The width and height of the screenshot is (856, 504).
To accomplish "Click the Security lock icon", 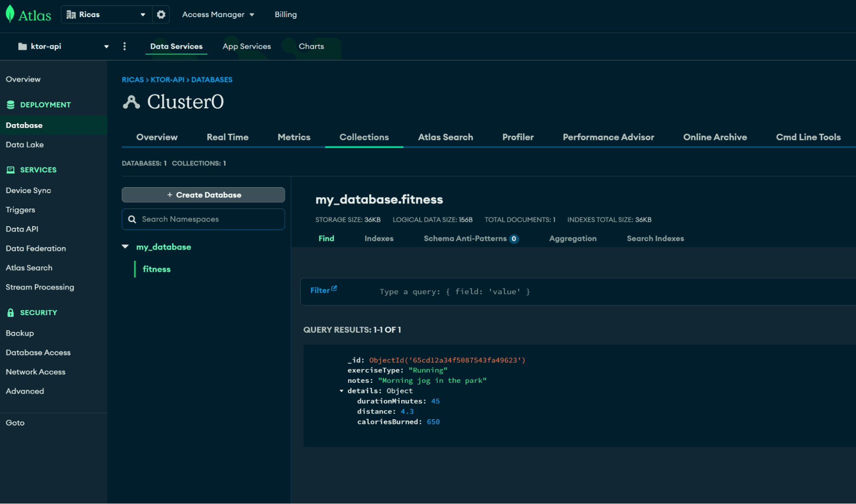I will pyautogui.click(x=10, y=312).
